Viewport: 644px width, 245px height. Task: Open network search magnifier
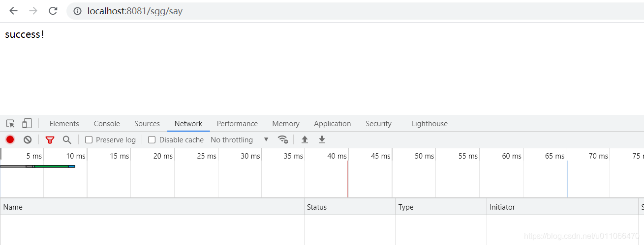tap(67, 140)
